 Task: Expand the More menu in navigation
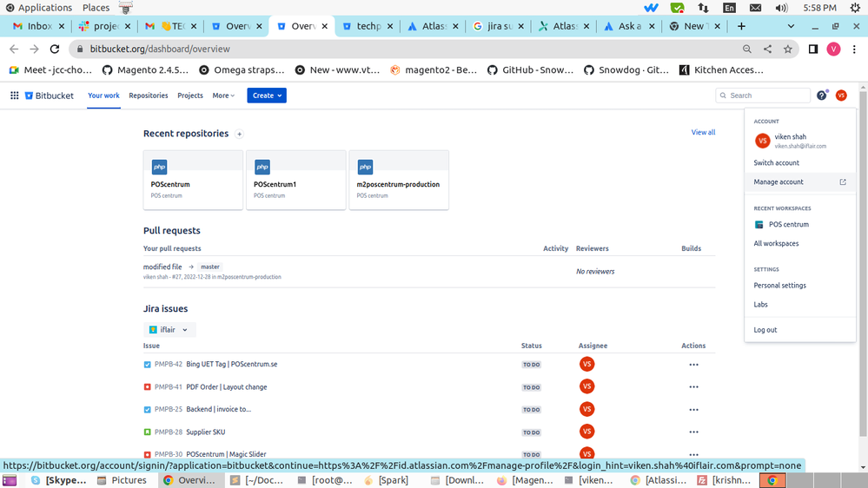pos(223,96)
